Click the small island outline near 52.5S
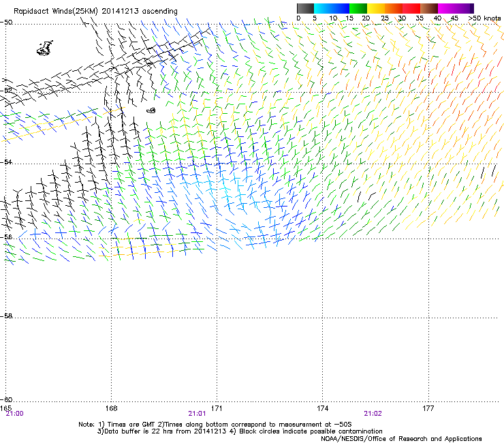Image resolution: width=504 pixels, height=443 pixels. point(151,110)
